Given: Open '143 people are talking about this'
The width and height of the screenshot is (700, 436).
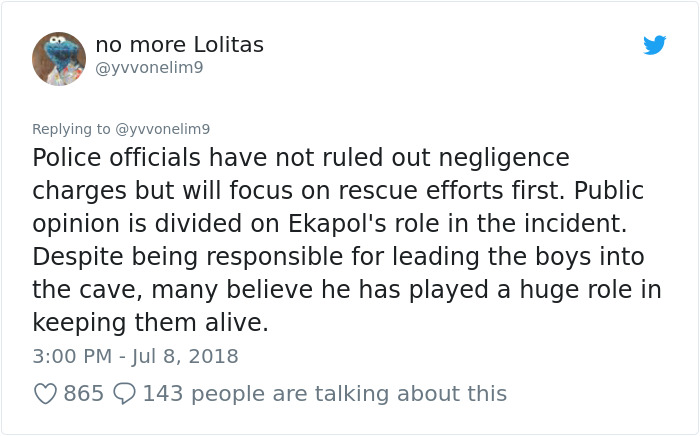Looking at the screenshot, I should point(325,394).
